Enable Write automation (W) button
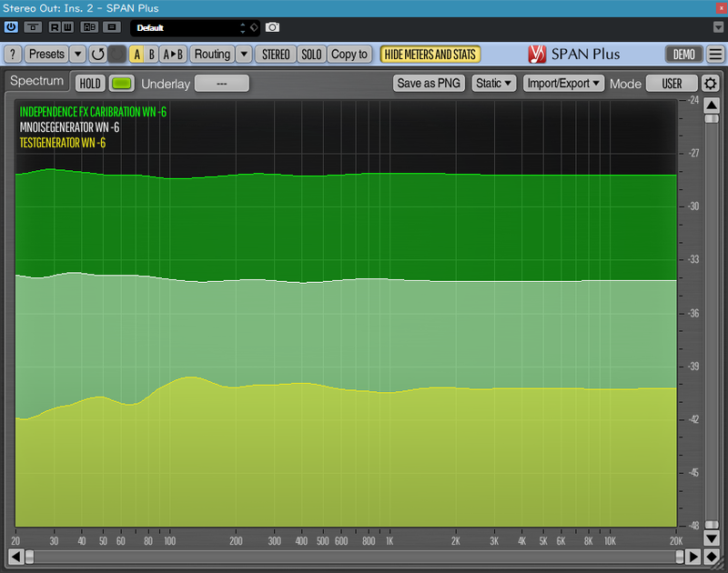The width and height of the screenshot is (728, 573). pyautogui.click(x=67, y=27)
